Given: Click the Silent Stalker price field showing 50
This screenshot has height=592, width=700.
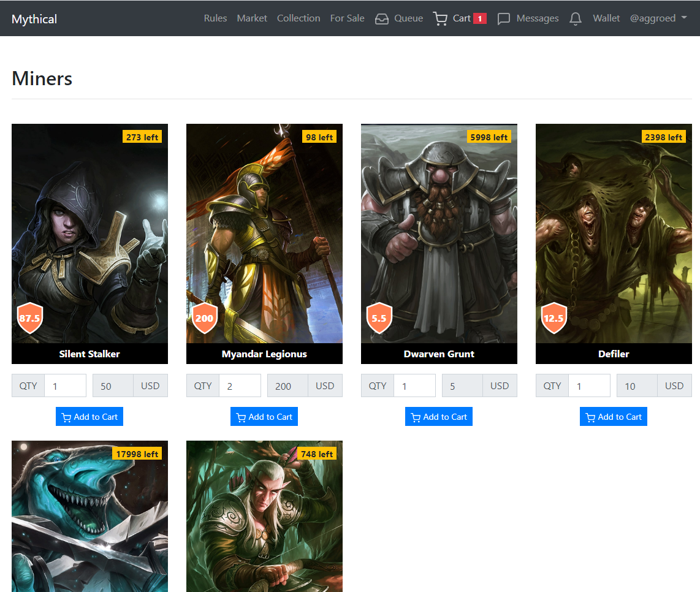Looking at the screenshot, I should point(113,385).
